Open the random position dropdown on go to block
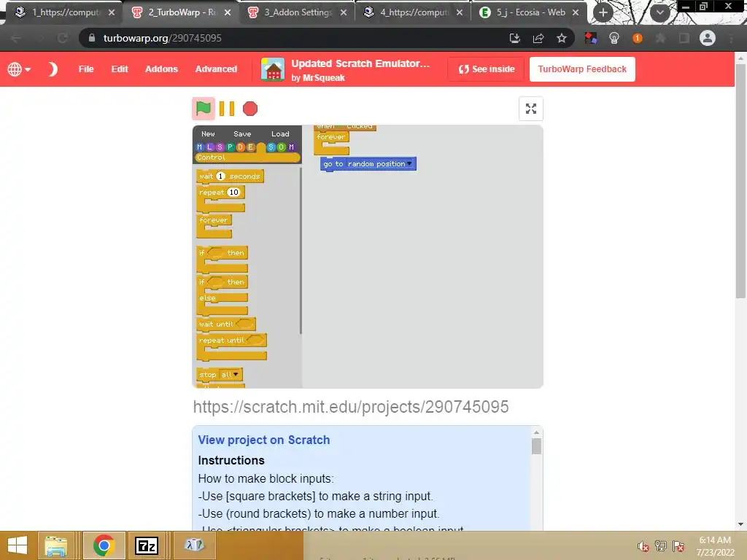The image size is (747, 560). pyautogui.click(x=409, y=164)
